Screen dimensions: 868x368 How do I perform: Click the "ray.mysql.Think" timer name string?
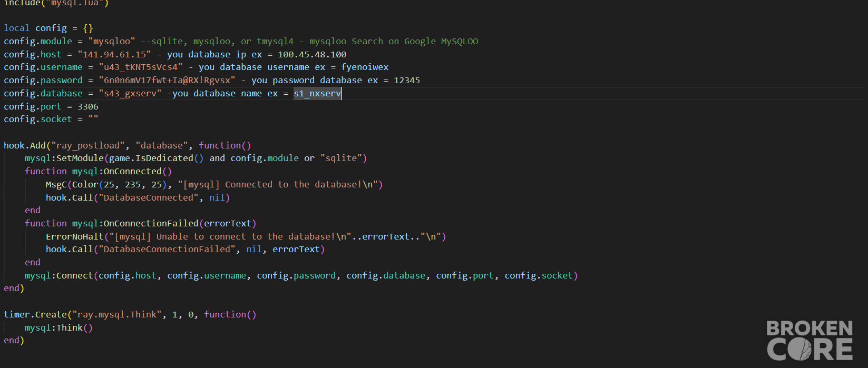tap(117, 314)
